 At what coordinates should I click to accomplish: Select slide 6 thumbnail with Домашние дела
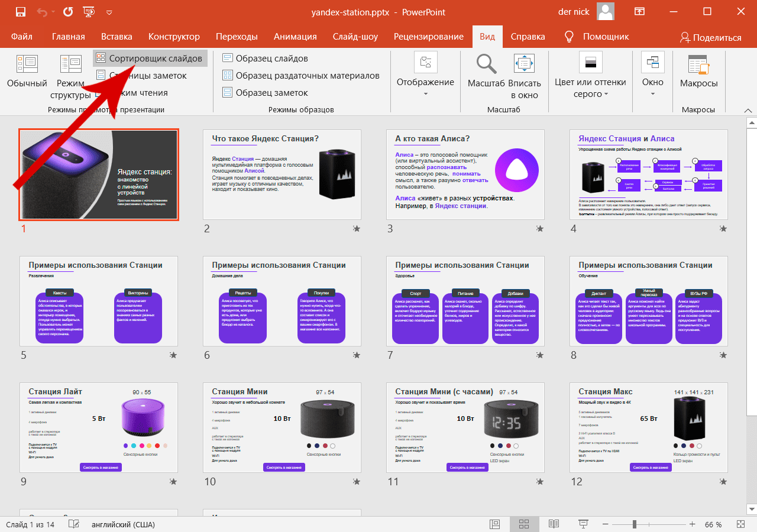(x=282, y=301)
